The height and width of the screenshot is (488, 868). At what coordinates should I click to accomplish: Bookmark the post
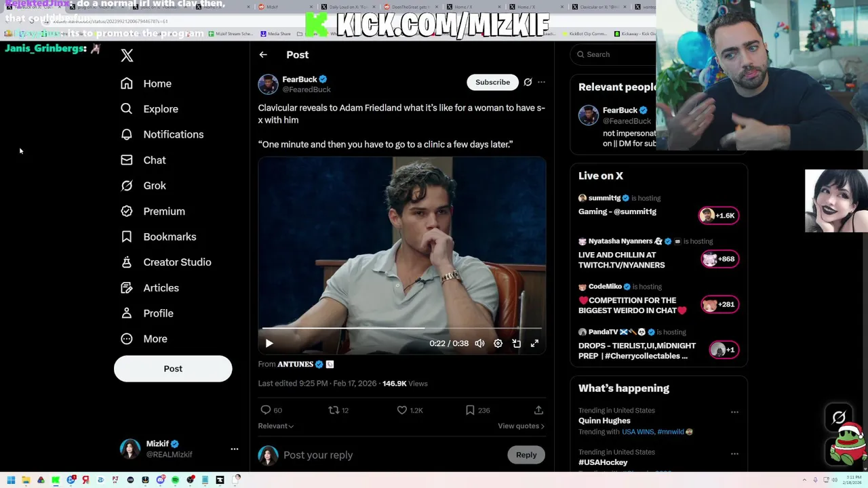pyautogui.click(x=470, y=410)
